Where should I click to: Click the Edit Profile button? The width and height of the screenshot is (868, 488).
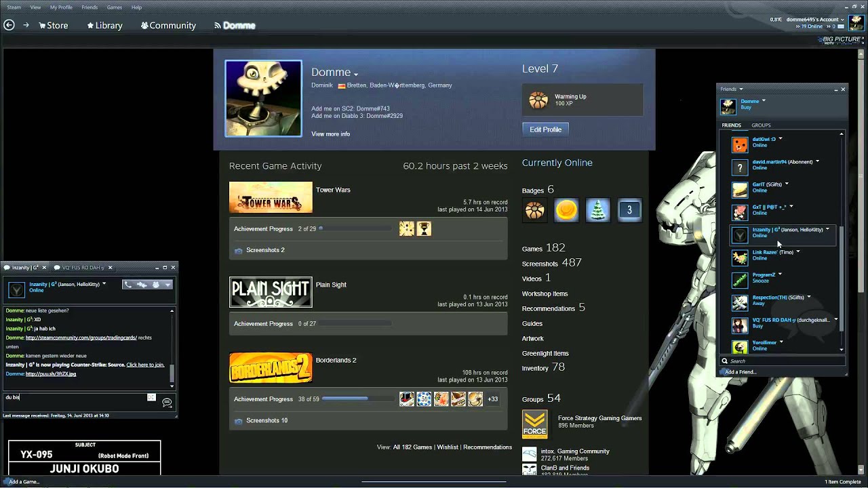[545, 129]
